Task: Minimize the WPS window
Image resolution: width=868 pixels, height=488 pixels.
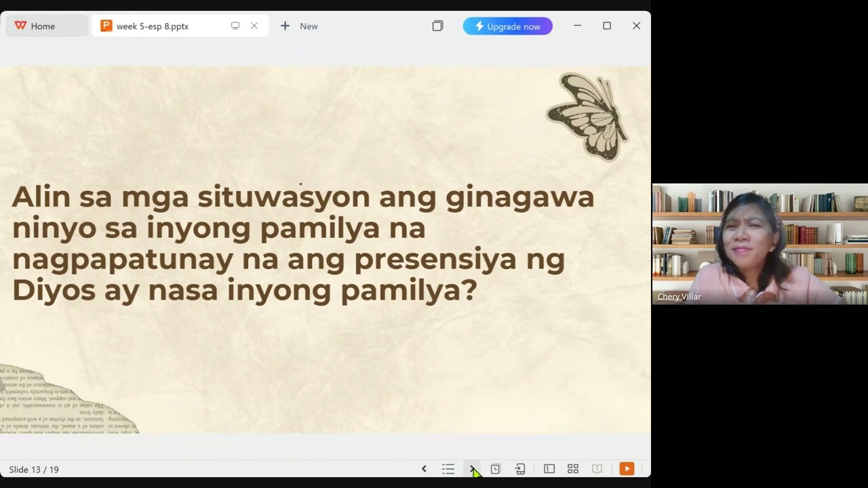Action: (x=577, y=26)
